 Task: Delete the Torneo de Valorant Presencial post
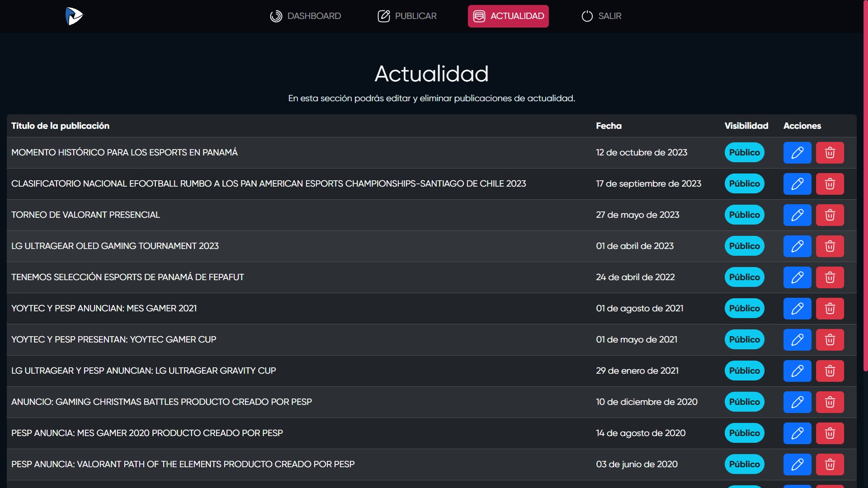tap(830, 215)
